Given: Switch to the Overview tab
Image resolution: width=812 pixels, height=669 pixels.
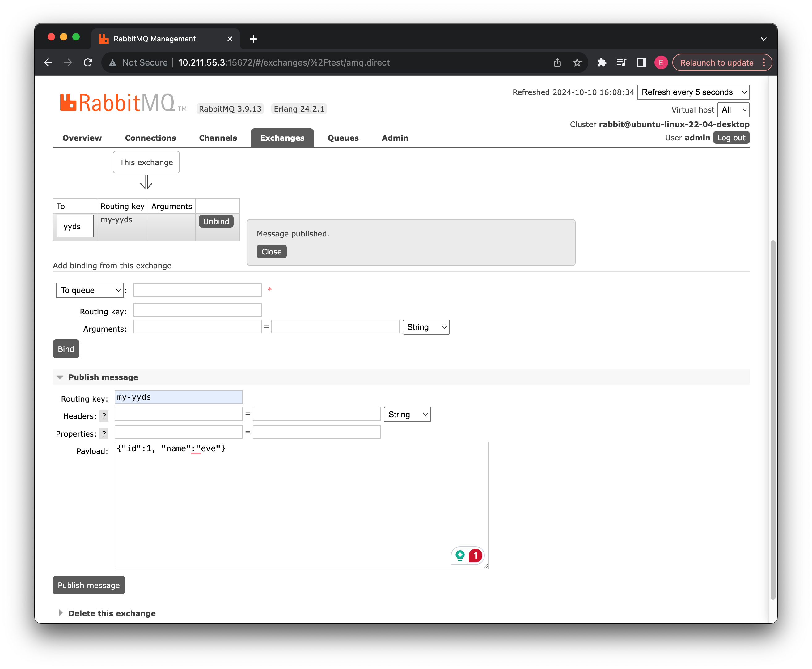Looking at the screenshot, I should click(x=82, y=138).
